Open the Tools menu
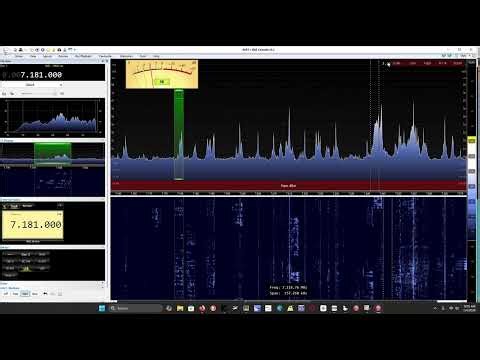This screenshot has width=480, height=360. (x=143, y=56)
